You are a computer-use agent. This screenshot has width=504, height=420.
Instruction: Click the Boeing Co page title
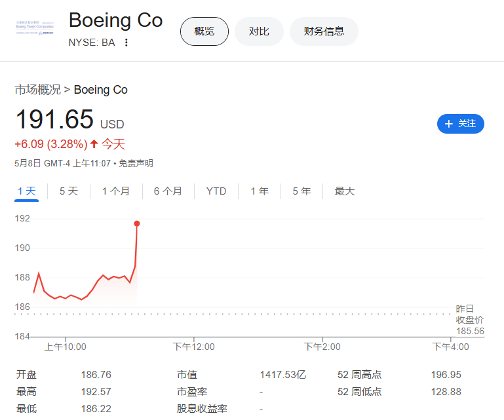click(x=116, y=20)
